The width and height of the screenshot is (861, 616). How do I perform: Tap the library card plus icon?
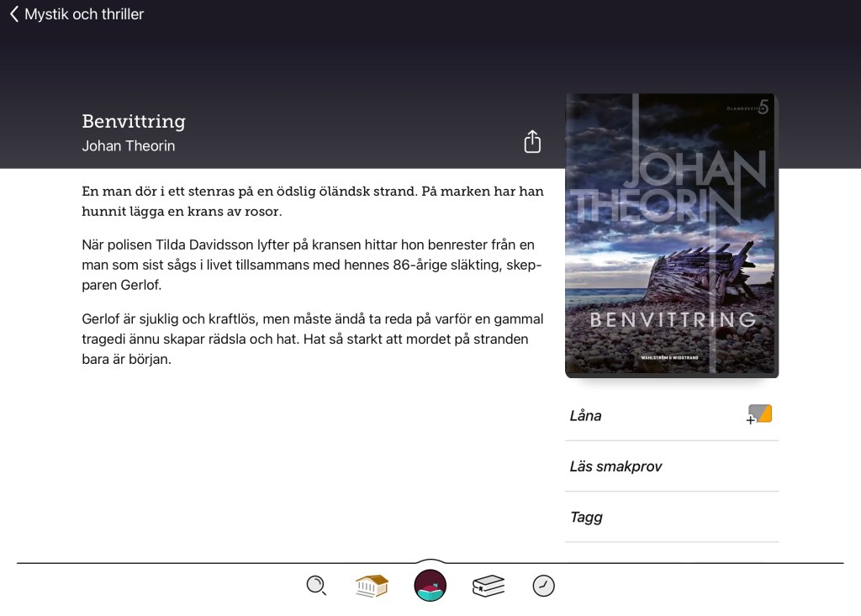coord(759,414)
